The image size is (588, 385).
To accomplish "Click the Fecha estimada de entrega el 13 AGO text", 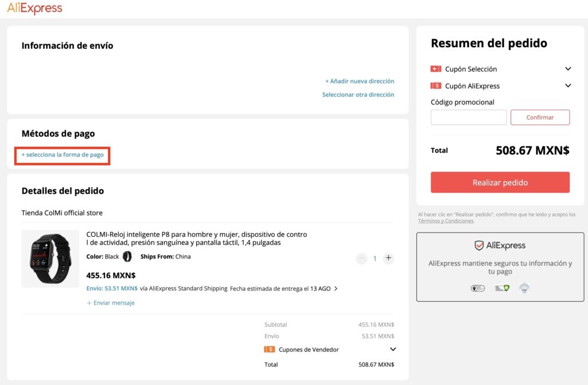I will pos(280,288).
